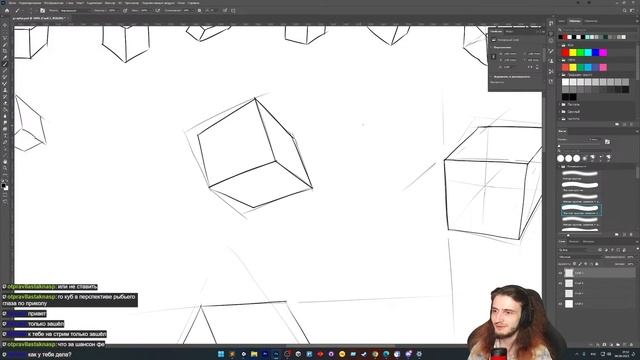Create a new swatch in the Swatches panel

(624, 124)
